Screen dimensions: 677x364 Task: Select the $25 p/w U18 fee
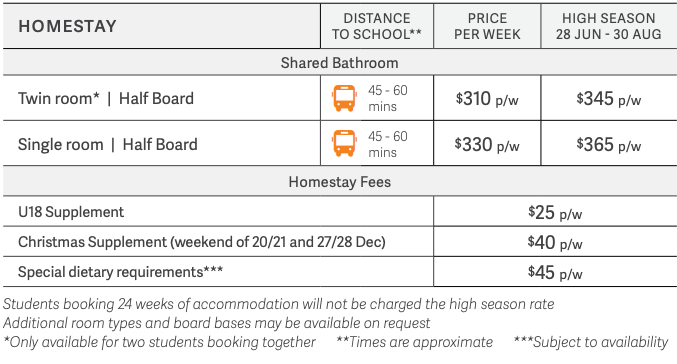555,212
